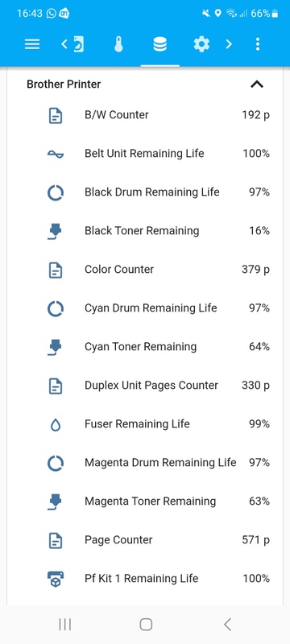Tap the Pf Kit 1 printer icon
This screenshot has height=644, width=290.
coord(56,579)
